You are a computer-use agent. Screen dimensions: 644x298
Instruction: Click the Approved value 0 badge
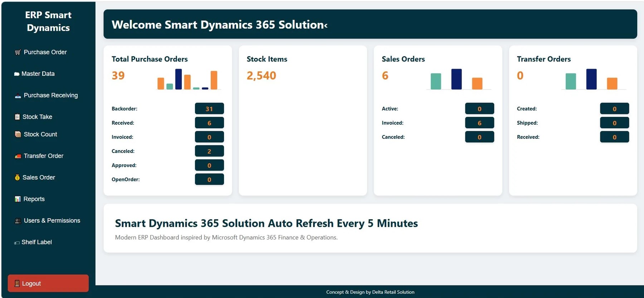coord(209,165)
